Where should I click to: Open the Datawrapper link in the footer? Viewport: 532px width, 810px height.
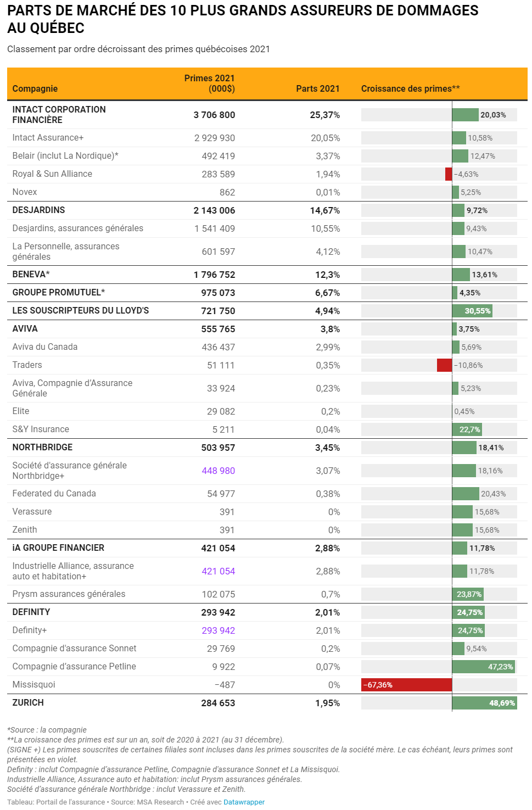click(244, 802)
